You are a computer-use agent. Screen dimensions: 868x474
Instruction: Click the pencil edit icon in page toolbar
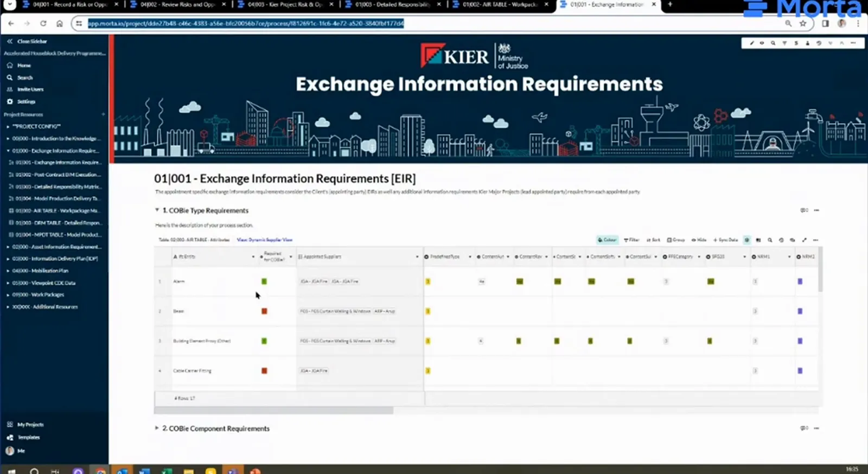tap(751, 43)
